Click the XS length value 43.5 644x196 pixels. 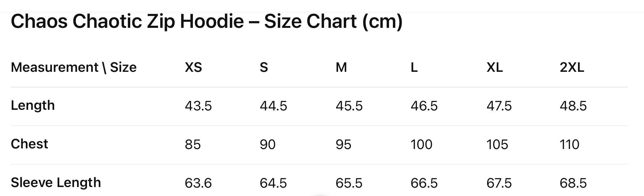point(198,106)
